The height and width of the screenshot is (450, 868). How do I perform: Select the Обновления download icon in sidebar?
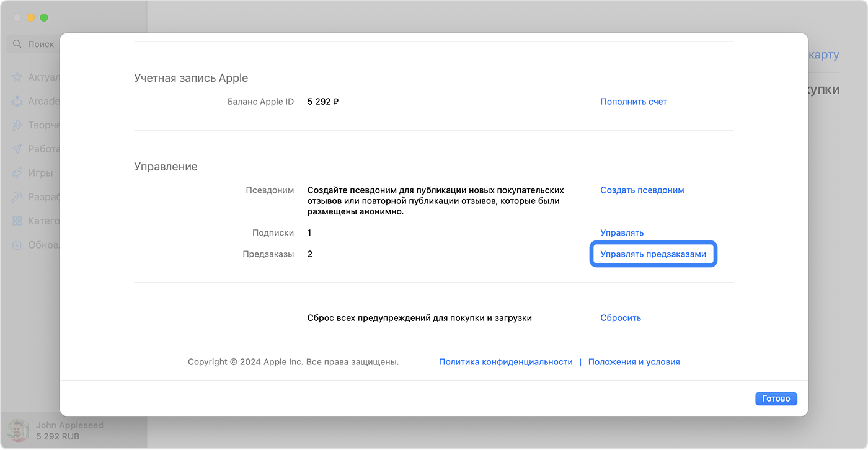click(17, 245)
